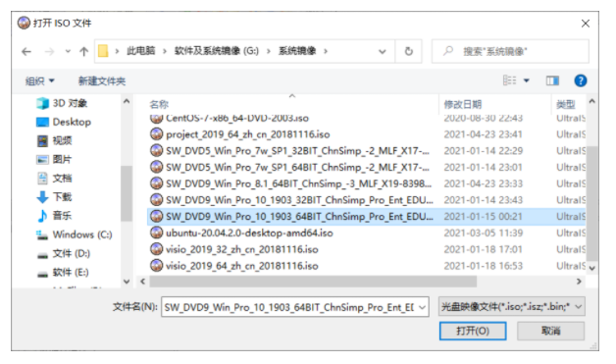Sort by the 名称 column header
This screenshot has height=364, width=616.
159,105
